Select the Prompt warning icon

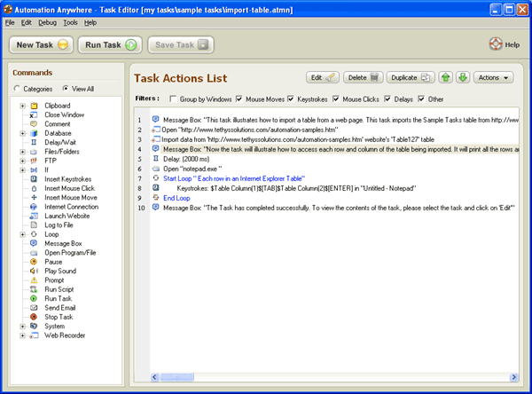[34, 280]
